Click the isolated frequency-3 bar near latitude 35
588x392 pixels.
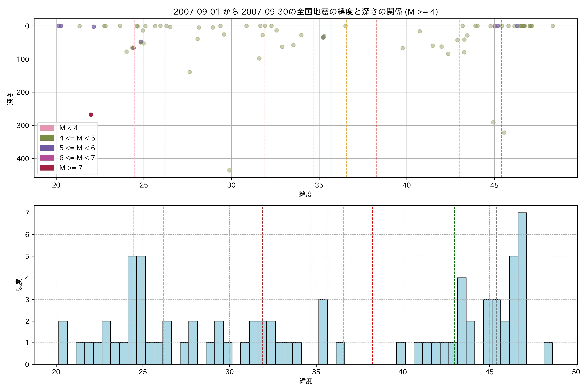coord(323,332)
